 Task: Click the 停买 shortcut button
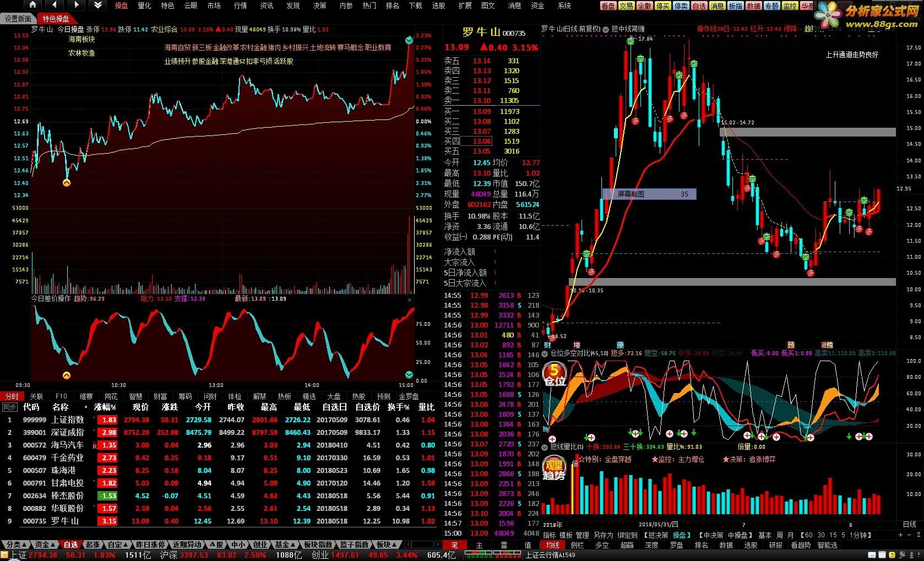pos(662,6)
